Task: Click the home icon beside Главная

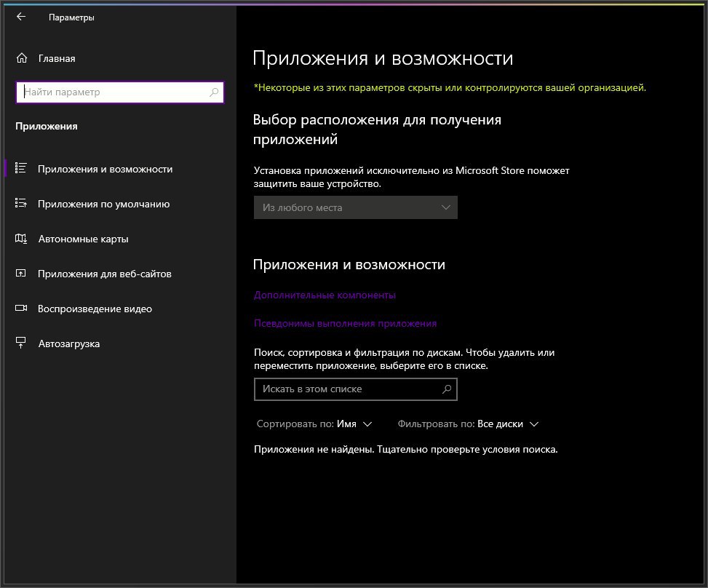Action: click(x=22, y=58)
